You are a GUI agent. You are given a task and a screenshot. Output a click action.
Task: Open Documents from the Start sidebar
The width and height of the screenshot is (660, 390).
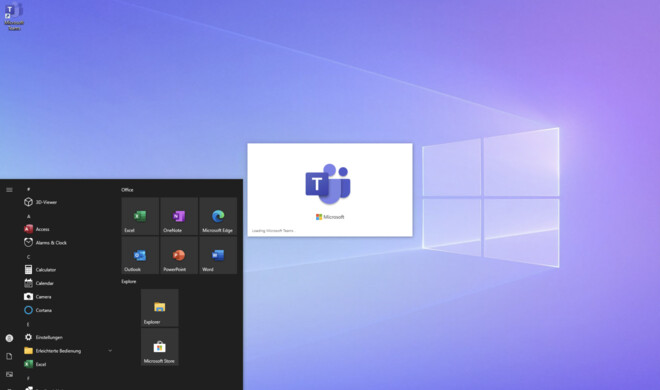(x=9, y=356)
